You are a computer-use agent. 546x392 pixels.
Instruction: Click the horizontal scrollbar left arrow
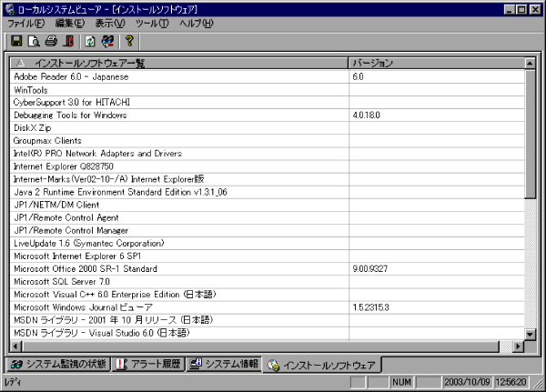tap(15, 347)
